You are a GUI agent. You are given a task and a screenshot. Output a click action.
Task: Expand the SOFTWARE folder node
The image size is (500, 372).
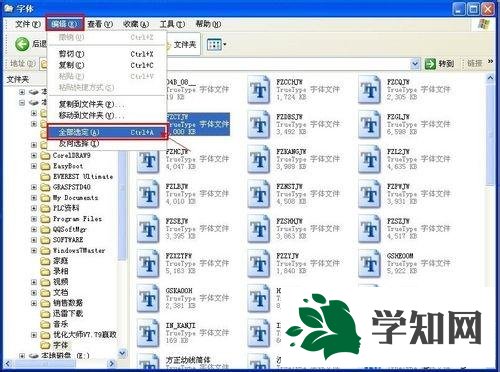tap(34, 240)
